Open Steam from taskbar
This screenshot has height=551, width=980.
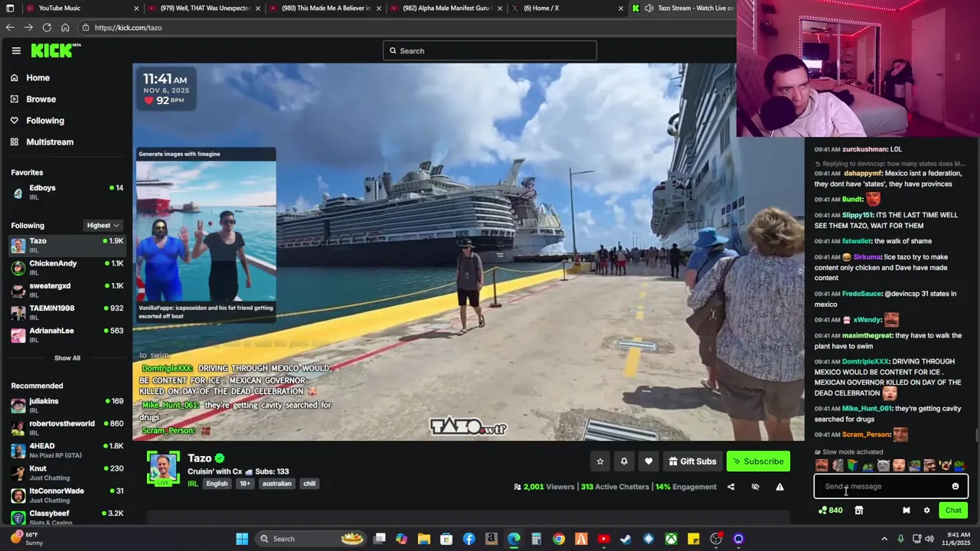click(626, 539)
